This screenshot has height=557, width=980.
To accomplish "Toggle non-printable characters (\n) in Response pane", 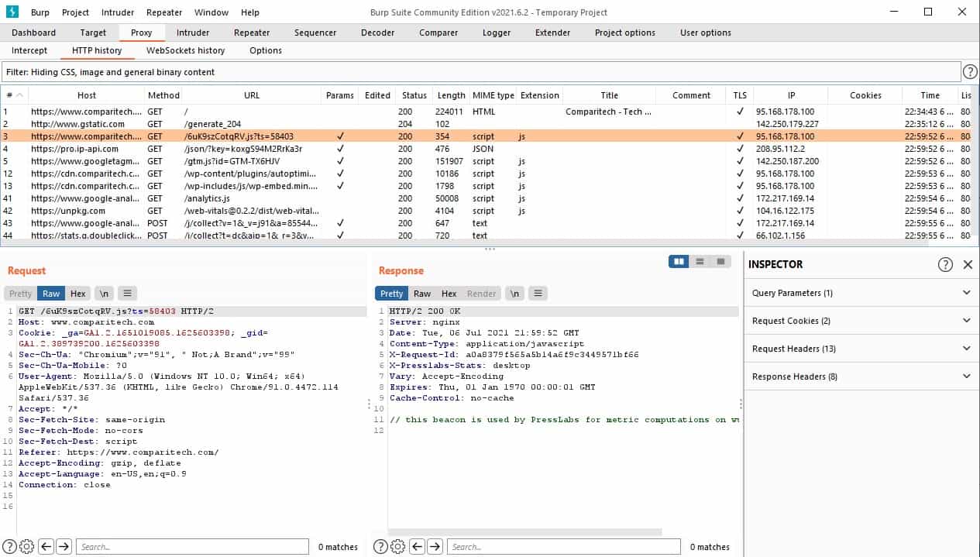I will 514,294.
